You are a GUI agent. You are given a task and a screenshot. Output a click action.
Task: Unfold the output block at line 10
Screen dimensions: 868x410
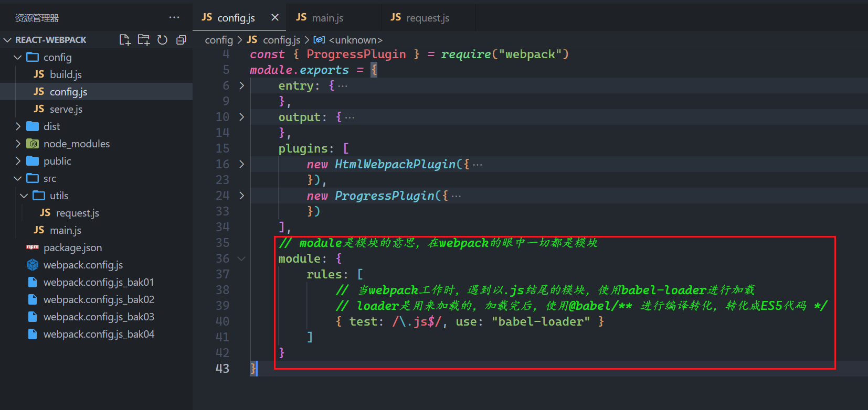pyautogui.click(x=241, y=117)
